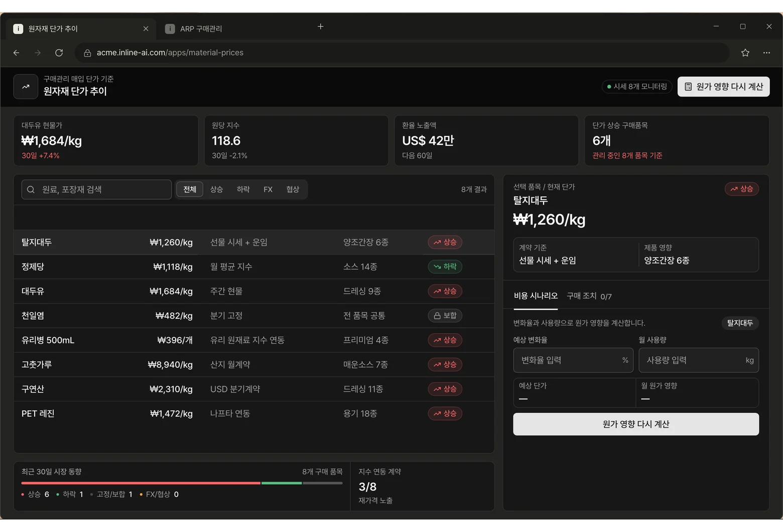Click bottom 원가 영향 다시 계산 button in panel

636,424
